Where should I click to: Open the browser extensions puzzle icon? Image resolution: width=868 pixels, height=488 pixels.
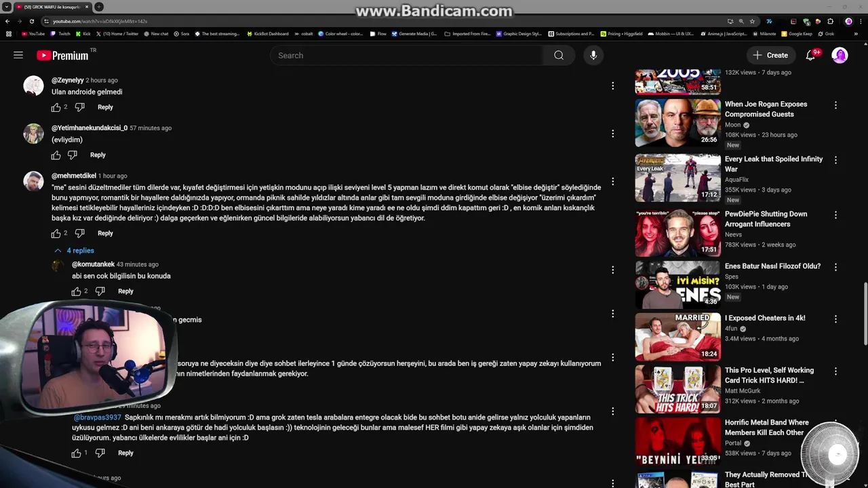click(x=830, y=21)
